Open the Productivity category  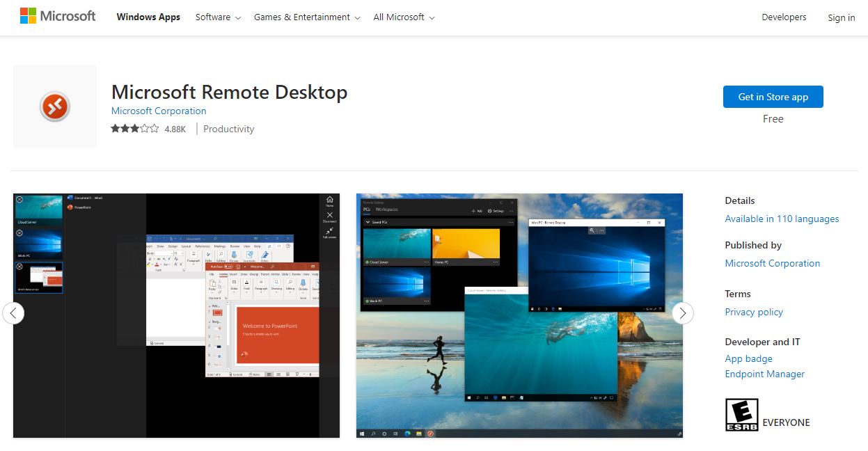coord(228,129)
